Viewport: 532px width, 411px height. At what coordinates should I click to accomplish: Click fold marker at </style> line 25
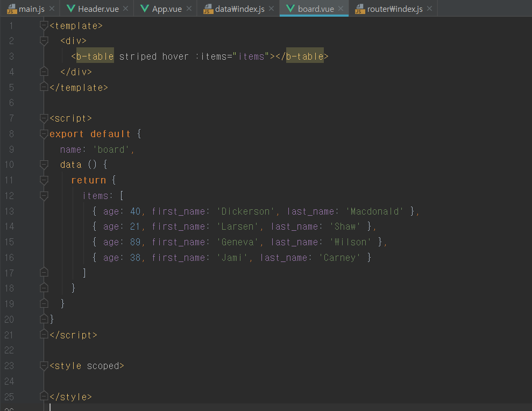click(44, 396)
